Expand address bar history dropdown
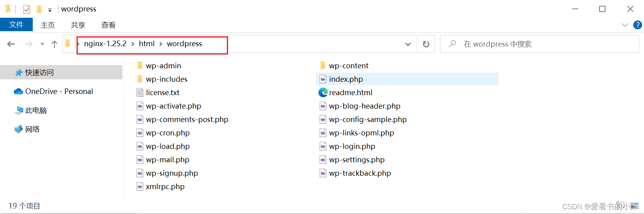 (408, 44)
